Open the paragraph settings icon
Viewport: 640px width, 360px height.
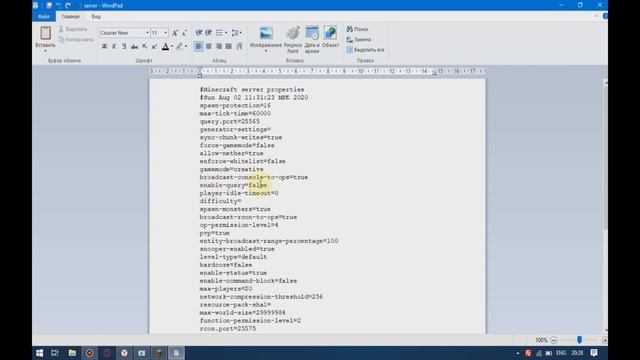tap(240, 46)
